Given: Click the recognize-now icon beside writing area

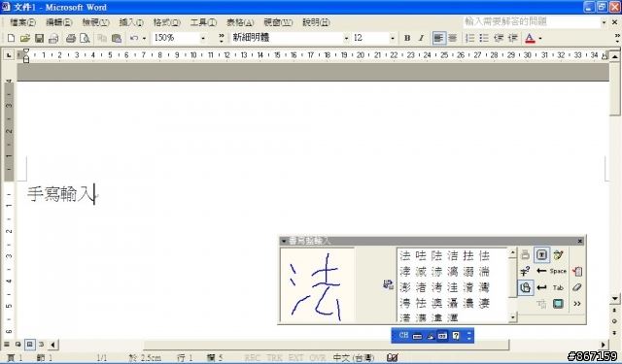Looking at the screenshot, I should coord(389,284).
